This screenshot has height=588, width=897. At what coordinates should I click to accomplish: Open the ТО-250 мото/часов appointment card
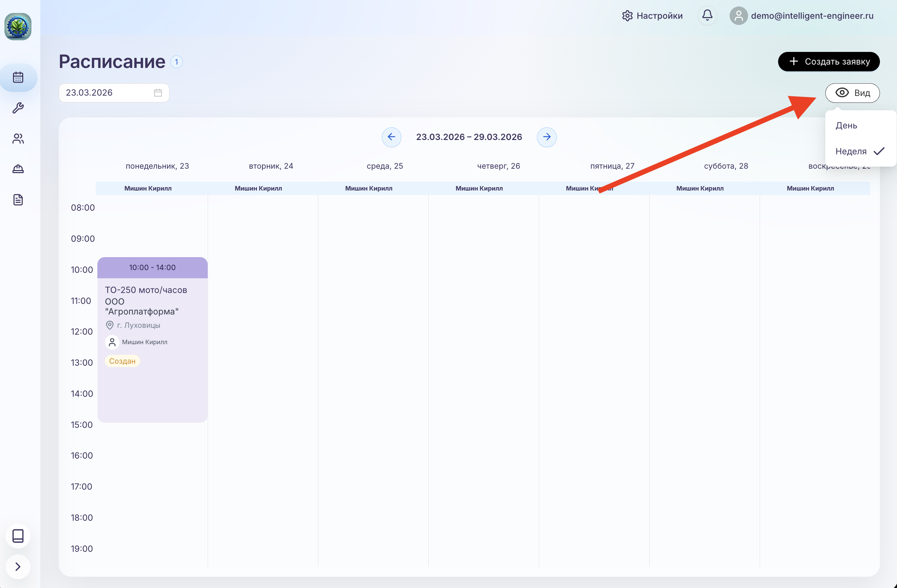tap(152, 340)
